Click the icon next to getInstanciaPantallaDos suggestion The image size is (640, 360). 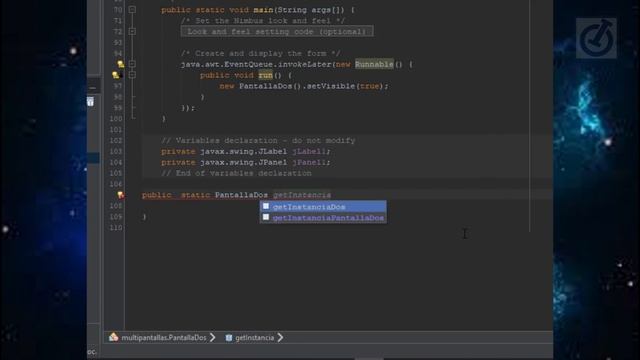[266, 217]
